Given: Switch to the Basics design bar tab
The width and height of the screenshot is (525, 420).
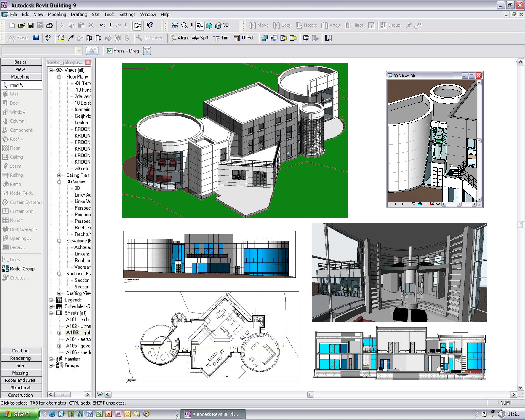Looking at the screenshot, I should [x=21, y=62].
